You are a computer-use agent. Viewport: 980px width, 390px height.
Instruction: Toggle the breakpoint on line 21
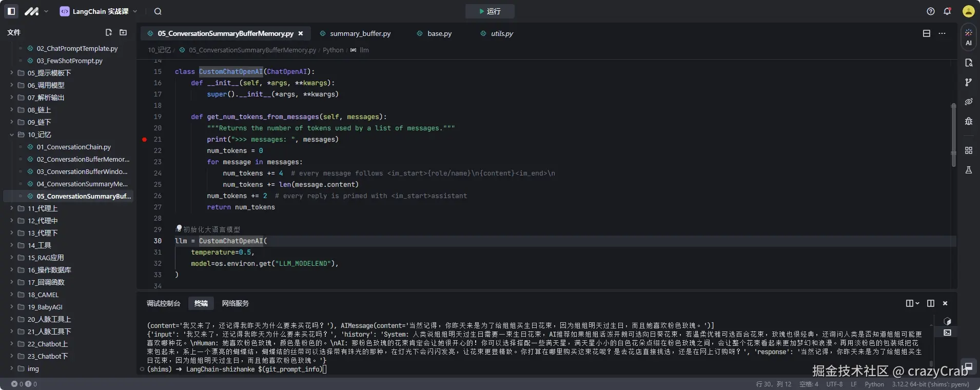tap(145, 140)
